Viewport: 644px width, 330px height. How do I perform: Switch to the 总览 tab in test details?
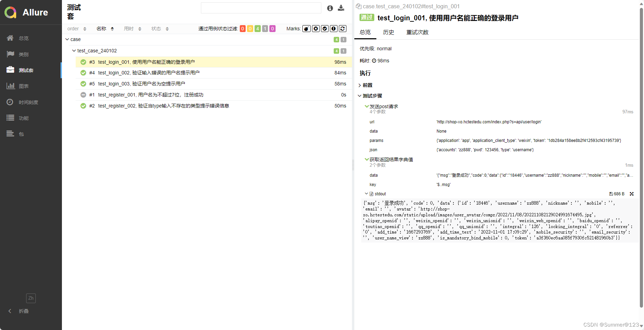point(365,32)
